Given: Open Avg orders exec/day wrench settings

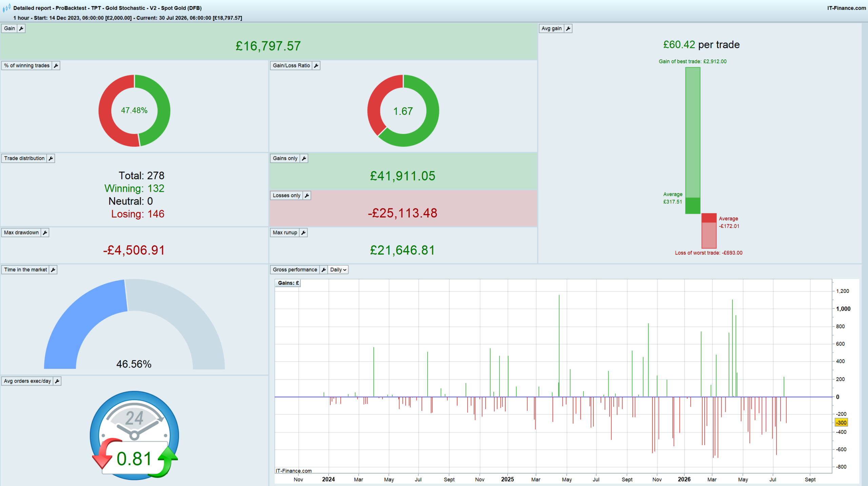Looking at the screenshot, I should (x=57, y=381).
